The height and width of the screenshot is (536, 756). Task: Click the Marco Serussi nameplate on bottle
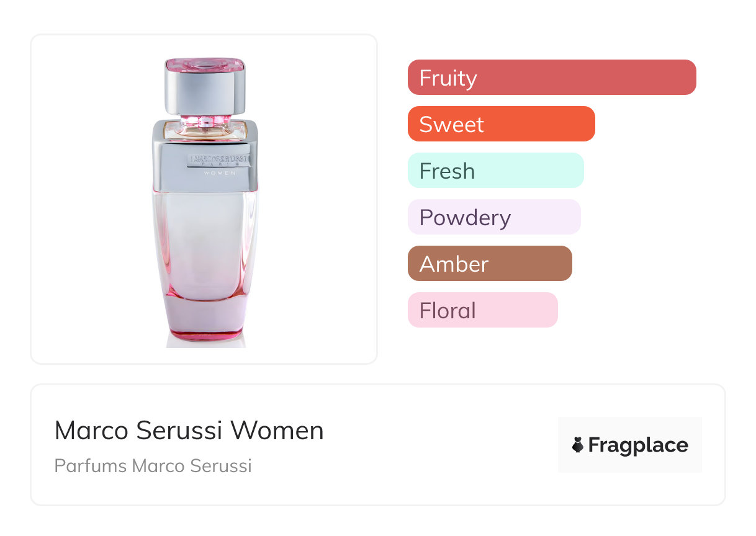(x=218, y=159)
